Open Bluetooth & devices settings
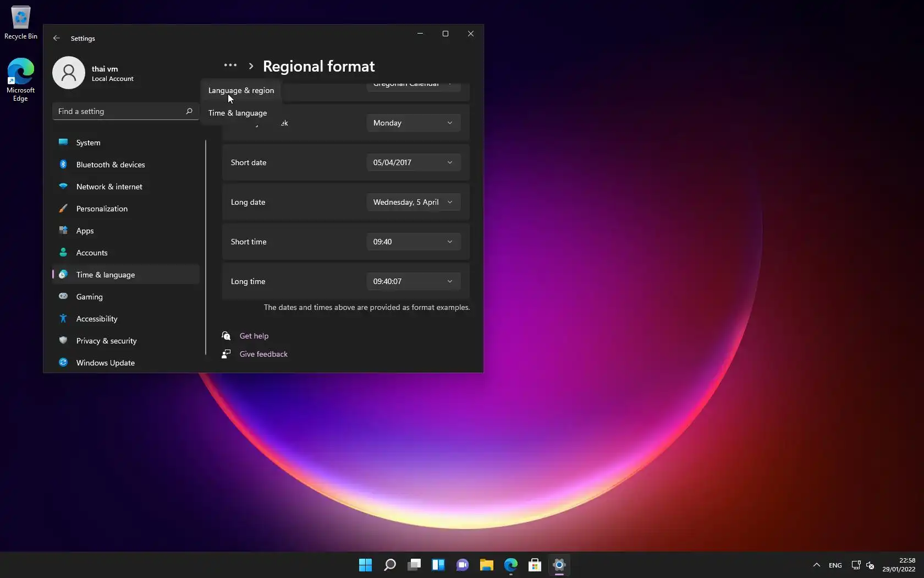The height and width of the screenshot is (578, 924). click(x=126, y=165)
